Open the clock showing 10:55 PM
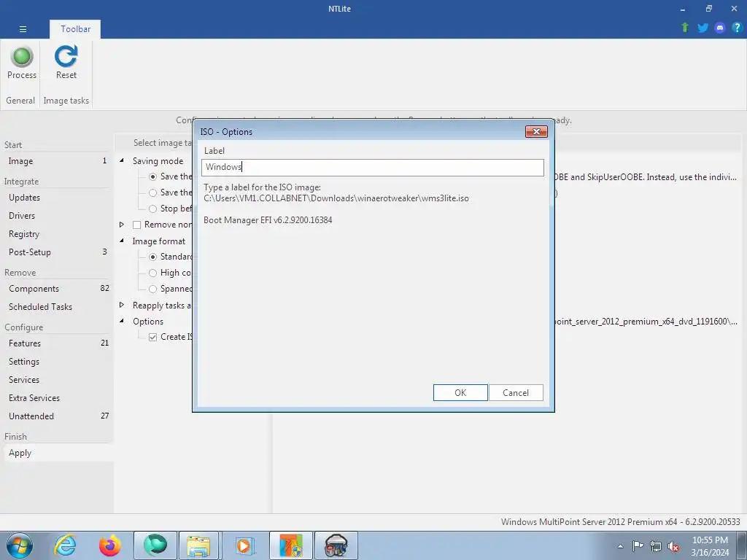The height and width of the screenshot is (560, 747). [x=710, y=546]
